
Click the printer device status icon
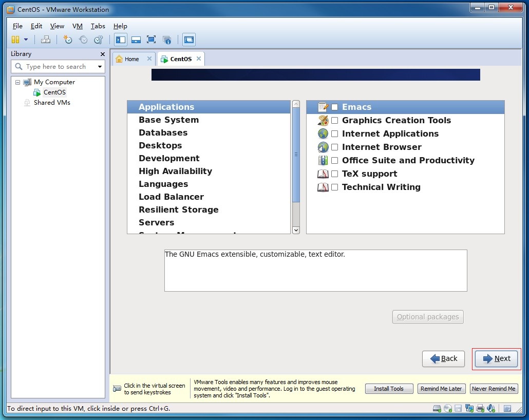coord(480,409)
